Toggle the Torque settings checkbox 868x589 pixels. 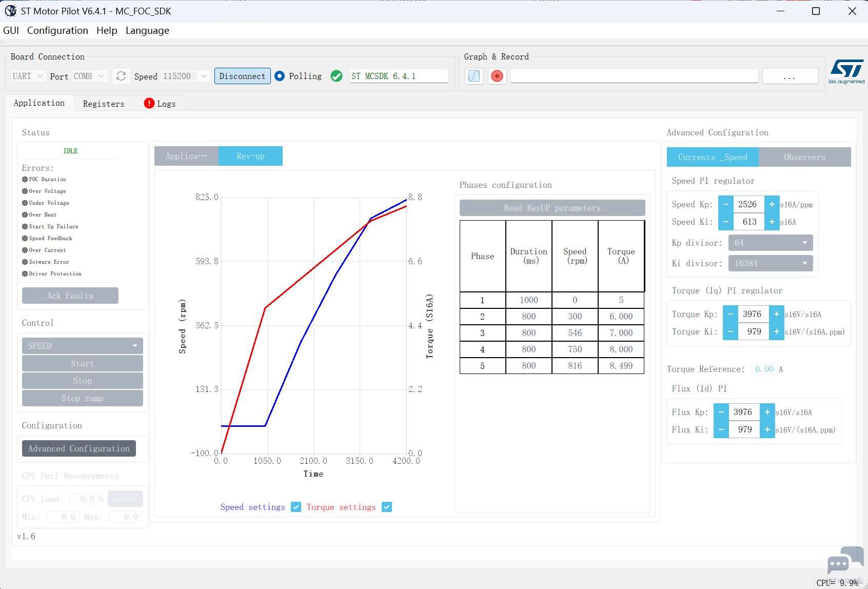pyautogui.click(x=387, y=507)
